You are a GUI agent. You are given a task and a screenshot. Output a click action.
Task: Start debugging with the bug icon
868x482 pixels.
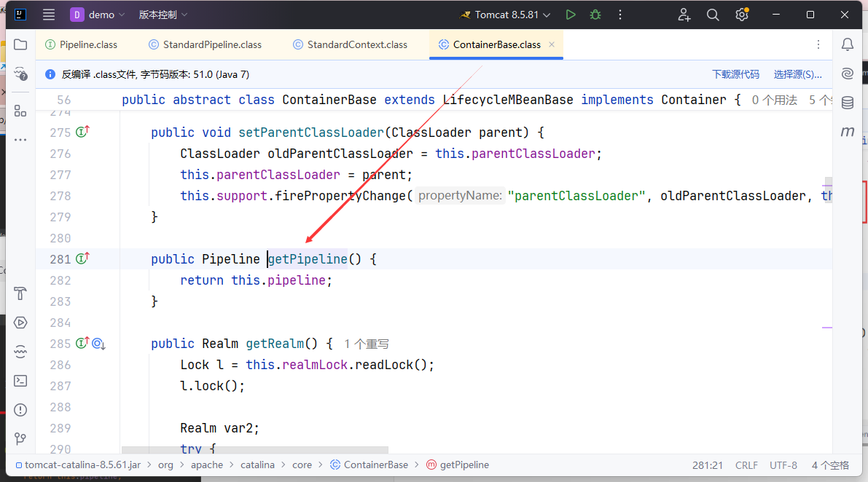coord(595,15)
